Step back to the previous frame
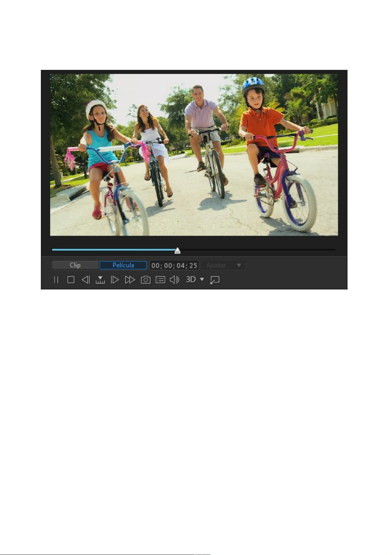392x555 pixels. coord(86,280)
